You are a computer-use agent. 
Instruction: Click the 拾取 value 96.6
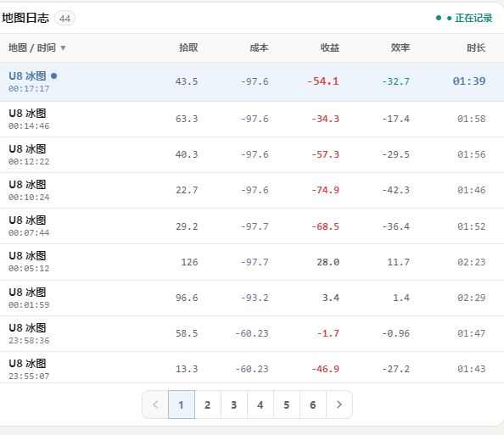[x=187, y=298]
